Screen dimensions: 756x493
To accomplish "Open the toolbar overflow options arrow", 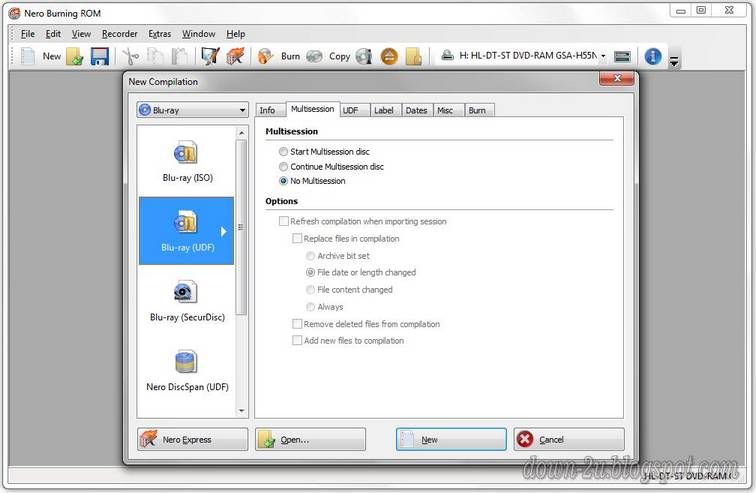I will (675, 62).
